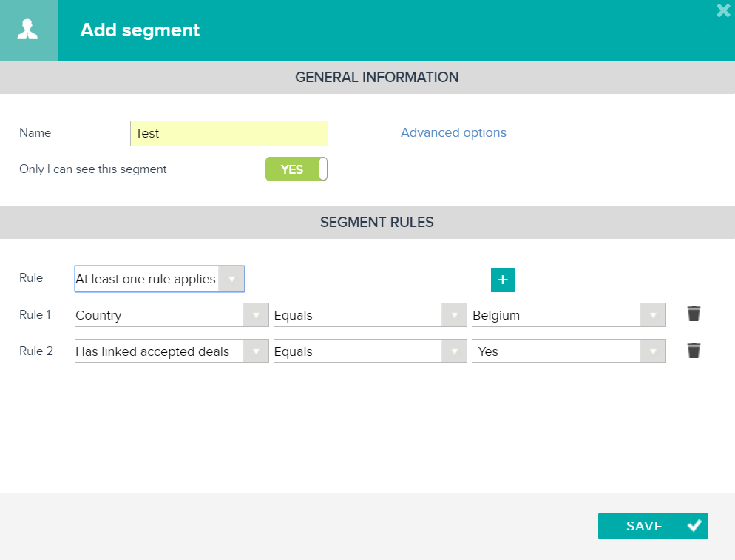Toggle "Only I can see this segment" off
The width and height of the screenshot is (735, 560).
(x=296, y=169)
